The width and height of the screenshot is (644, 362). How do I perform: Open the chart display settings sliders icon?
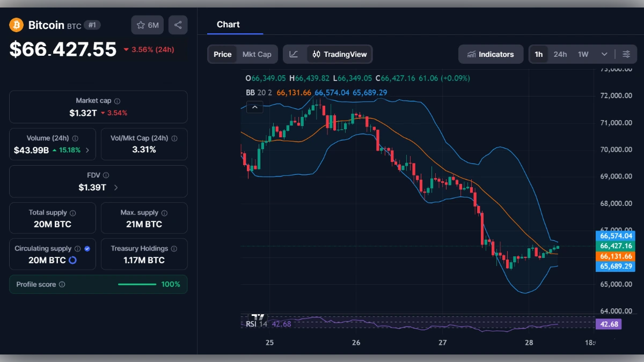626,54
